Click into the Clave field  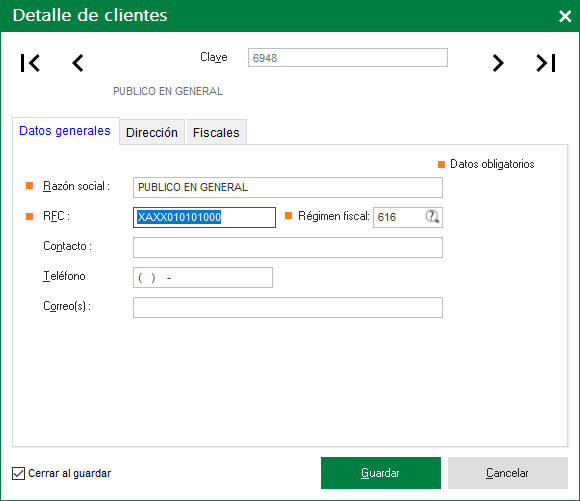348,58
